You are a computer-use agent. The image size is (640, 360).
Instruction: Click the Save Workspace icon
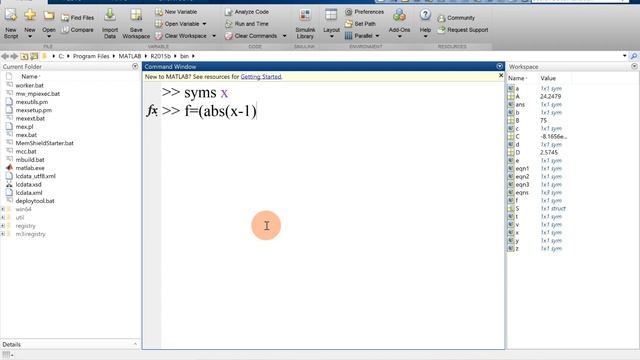tap(136, 16)
